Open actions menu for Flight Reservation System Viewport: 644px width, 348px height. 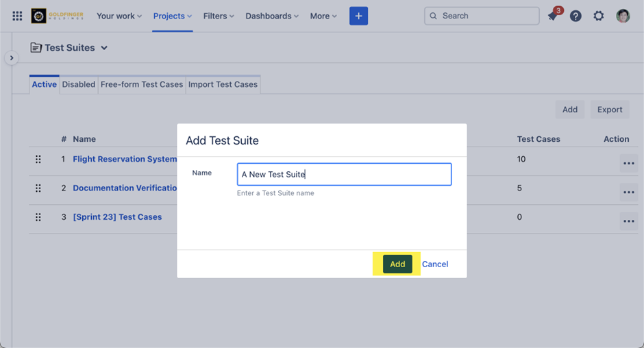coord(628,163)
